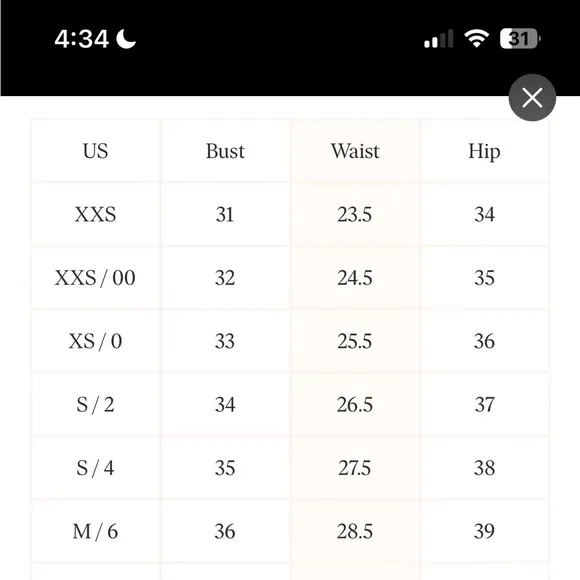Tap waist value 23.5 cell

[355, 214]
